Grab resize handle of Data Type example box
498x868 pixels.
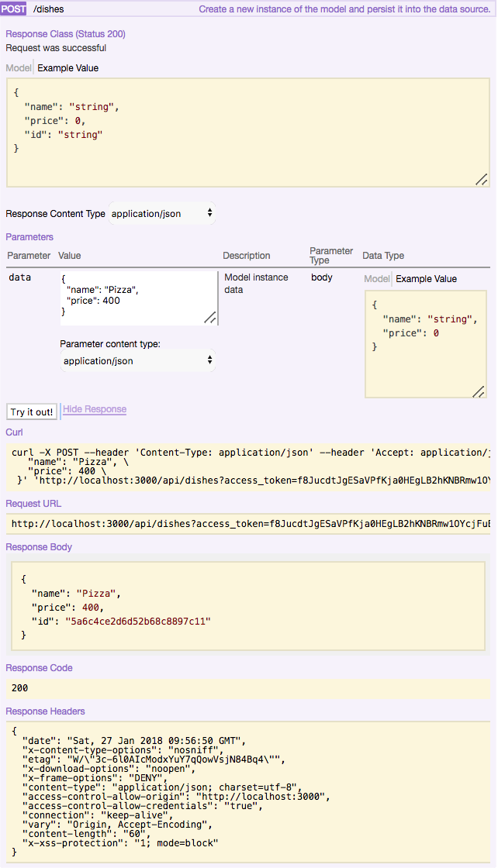coord(479,391)
